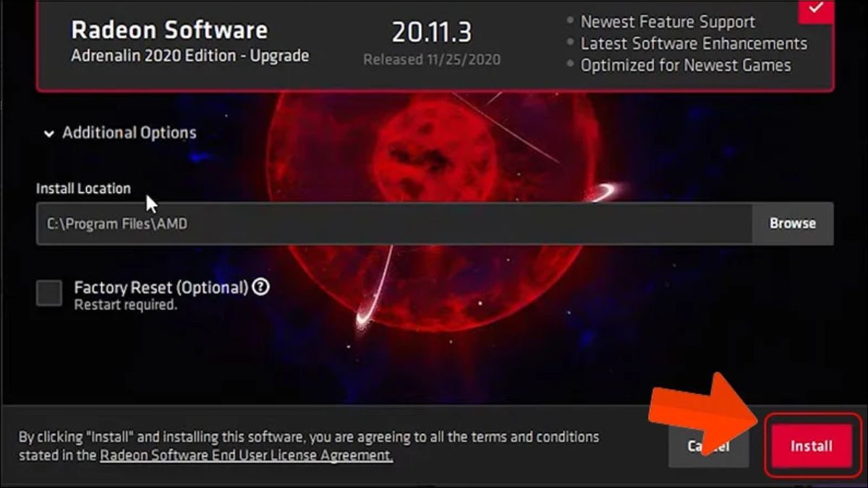The width and height of the screenshot is (868, 488).
Task: Cancel the Radeon Software installation
Action: point(709,446)
